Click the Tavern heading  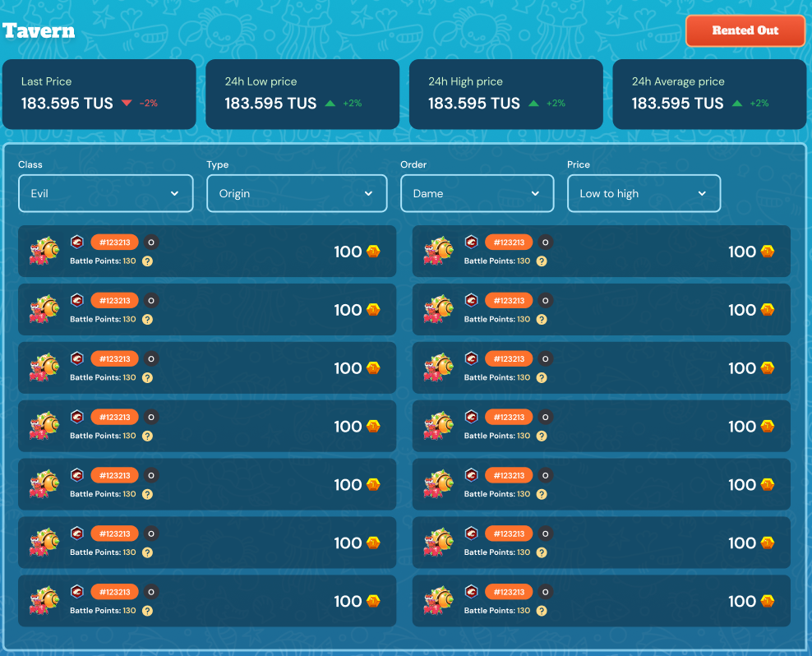pyautogui.click(x=39, y=30)
